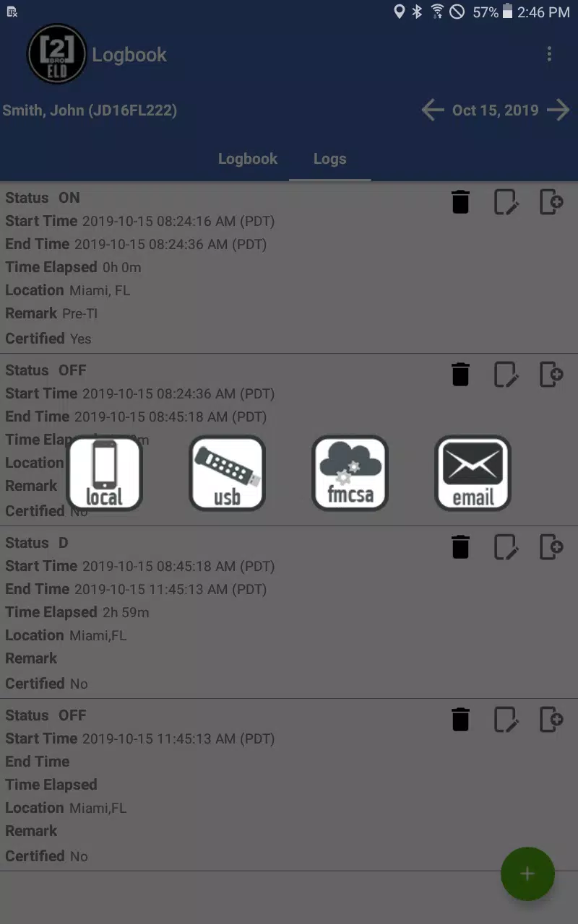
Task: Duplicate the last OFF log entry
Action: click(552, 720)
